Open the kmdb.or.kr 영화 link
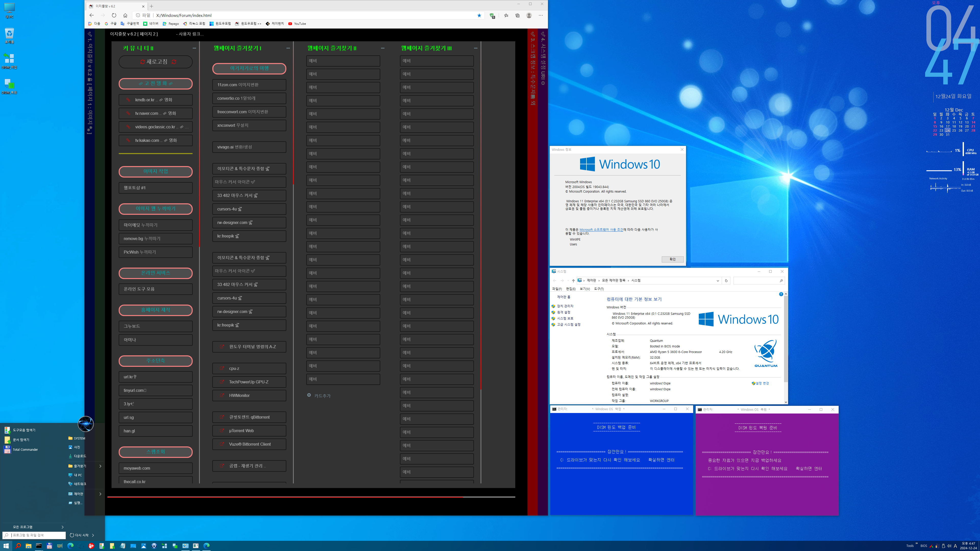 click(x=156, y=100)
